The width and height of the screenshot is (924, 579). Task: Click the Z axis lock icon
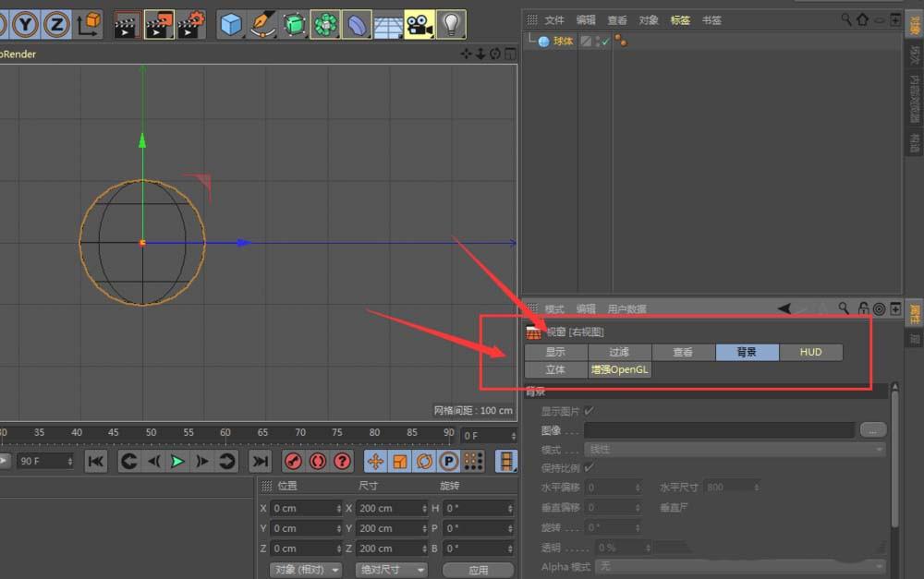tap(57, 24)
